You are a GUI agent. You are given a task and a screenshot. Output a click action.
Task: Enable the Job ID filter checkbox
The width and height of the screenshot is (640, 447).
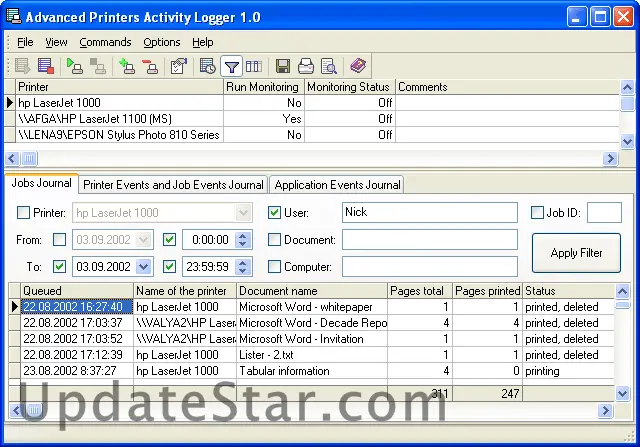point(537,212)
